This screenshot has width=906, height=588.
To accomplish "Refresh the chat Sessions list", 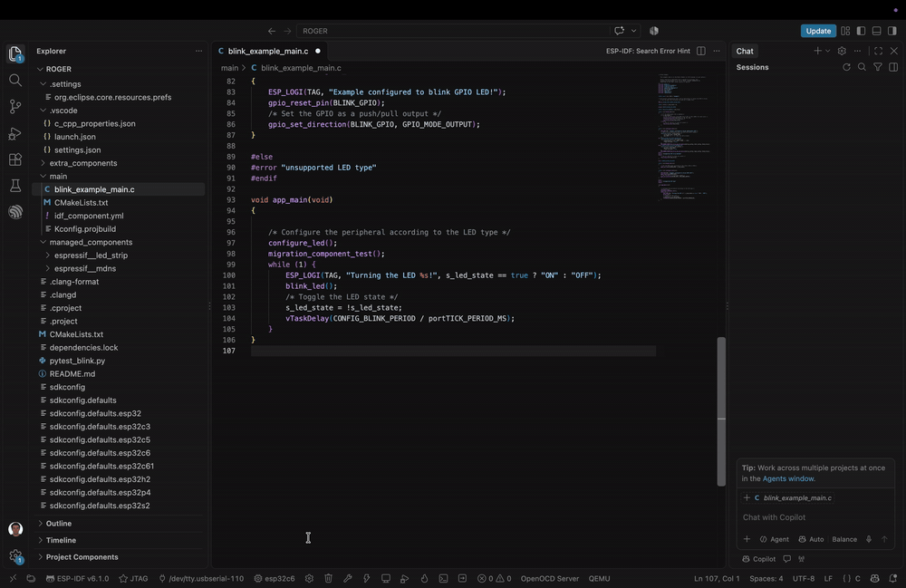I will (846, 67).
